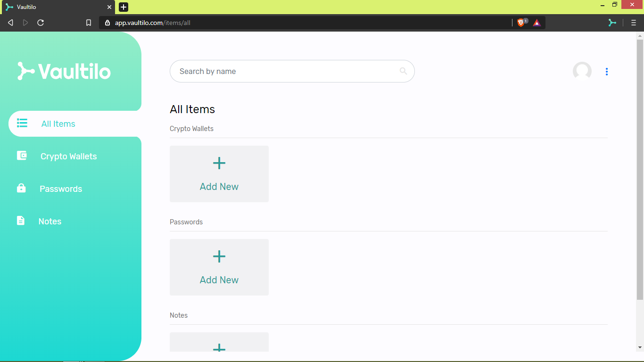Click the plus icon under Passwords
644x362 pixels.
219,256
